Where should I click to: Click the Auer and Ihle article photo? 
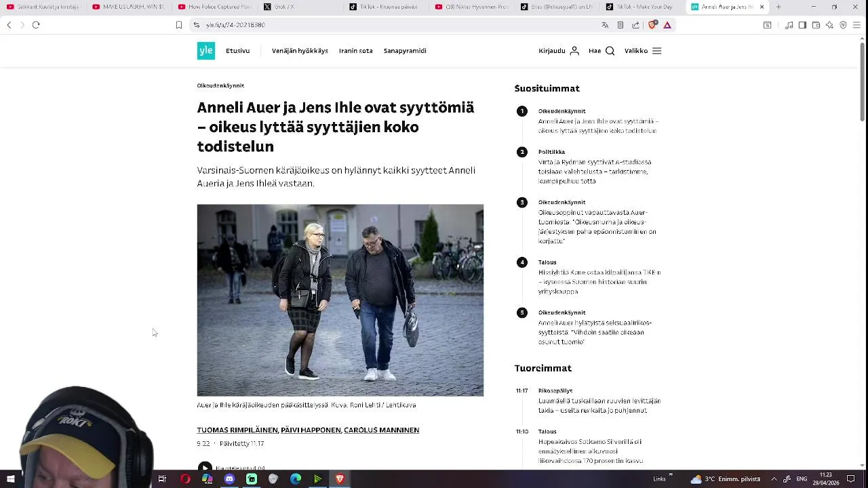[x=340, y=300]
